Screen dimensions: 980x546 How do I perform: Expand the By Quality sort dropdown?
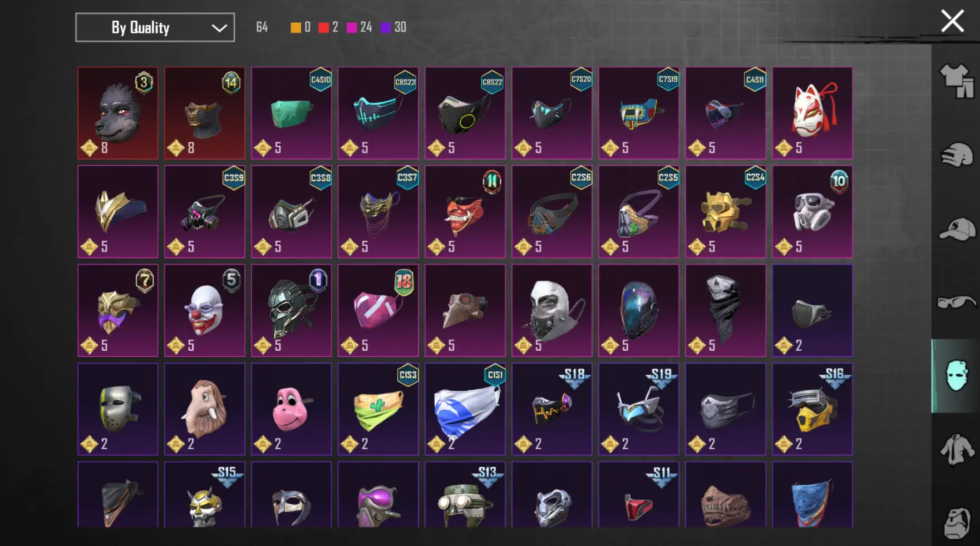coord(155,27)
